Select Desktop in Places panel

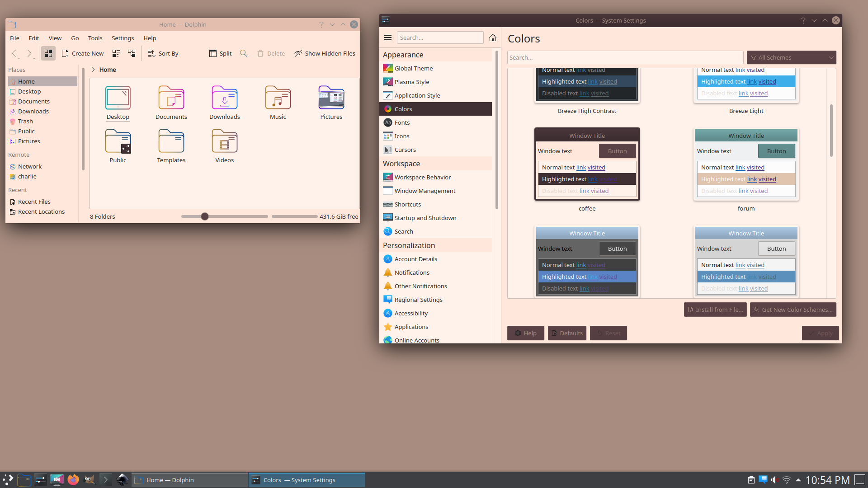[x=42, y=91]
